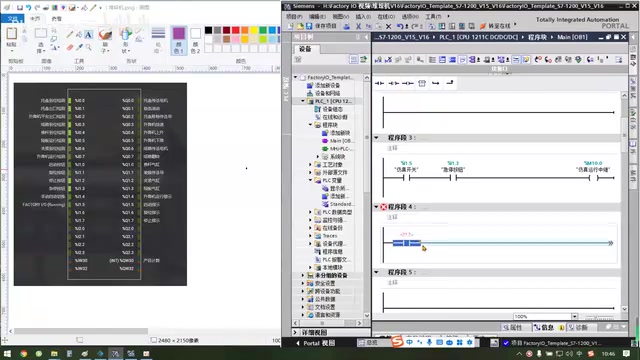Collapse 程序段 5 network
Screen dimensions: 640x360
376,272
